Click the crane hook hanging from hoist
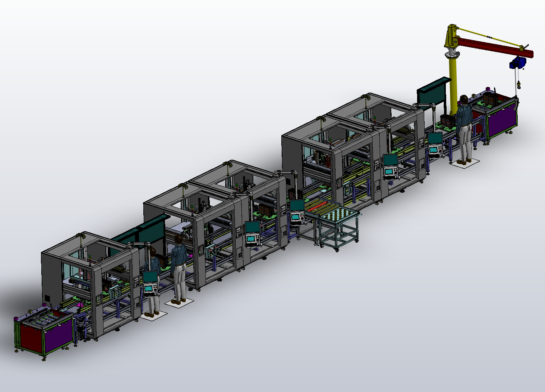 pyautogui.click(x=518, y=85)
